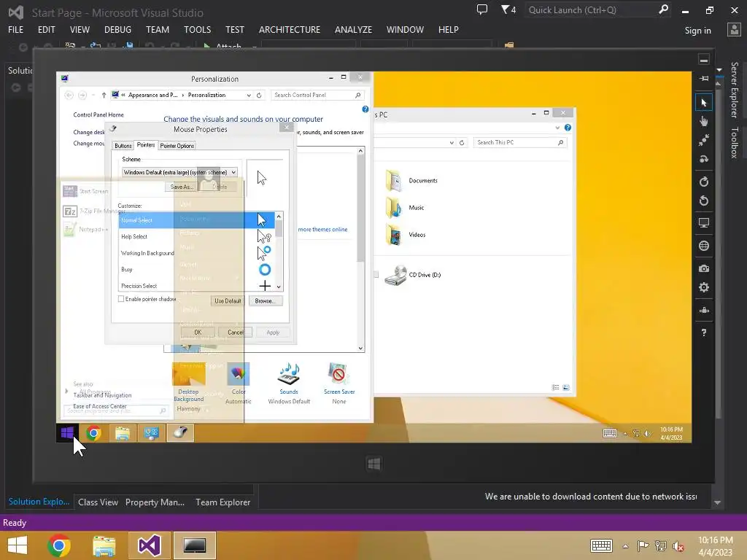Open Control Panel Home link
747x560 pixels.
(98, 114)
